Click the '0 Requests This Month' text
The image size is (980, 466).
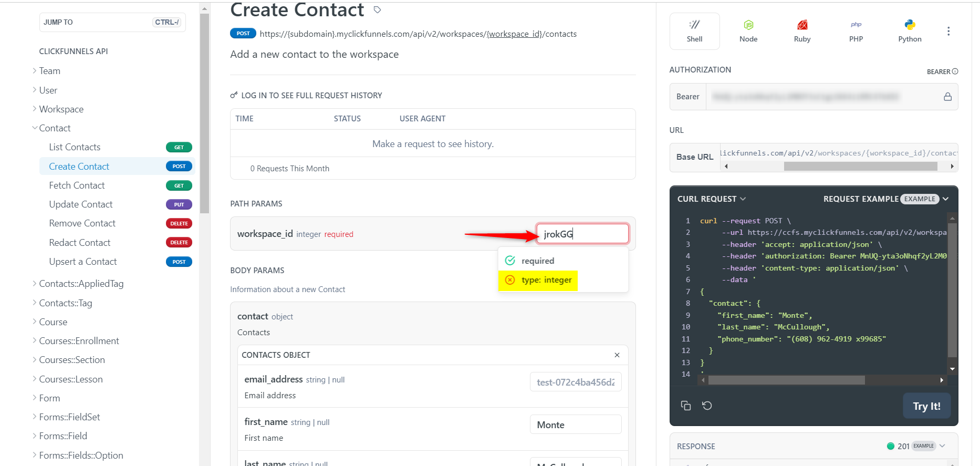pos(290,169)
